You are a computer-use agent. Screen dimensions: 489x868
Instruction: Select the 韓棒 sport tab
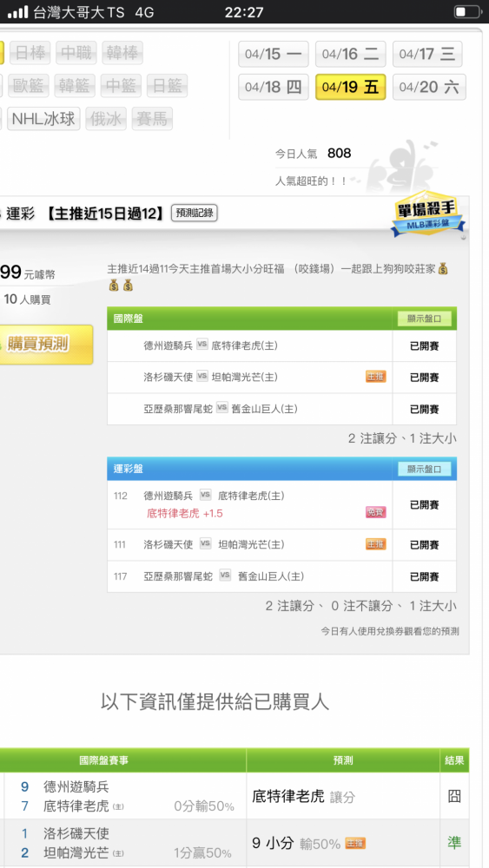pos(122,53)
